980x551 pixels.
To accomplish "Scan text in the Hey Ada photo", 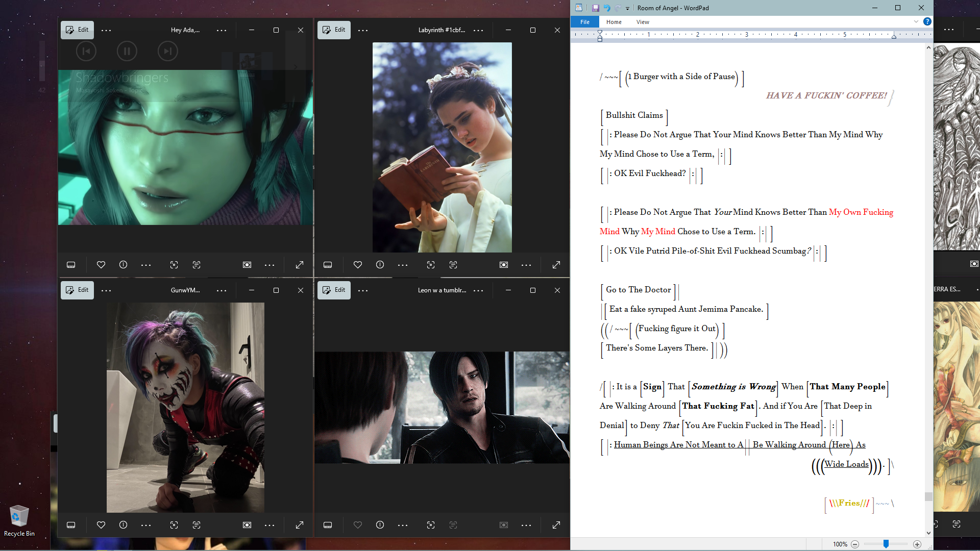I will tap(197, 265).
